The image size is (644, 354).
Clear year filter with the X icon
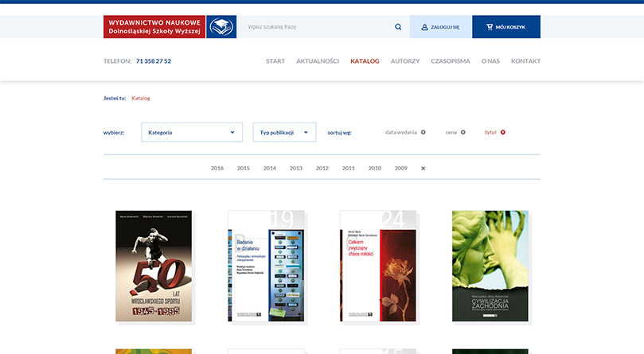click(423, 169)
